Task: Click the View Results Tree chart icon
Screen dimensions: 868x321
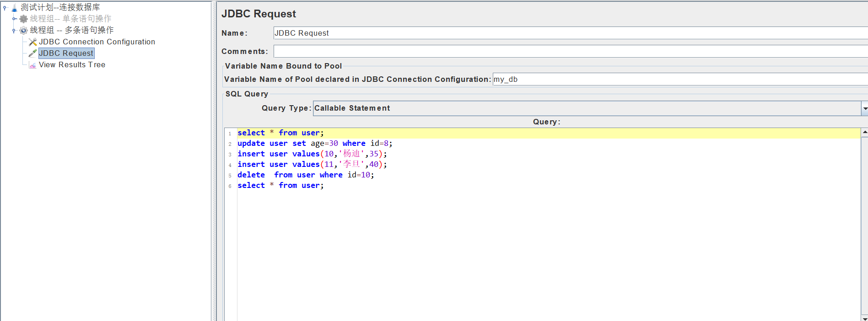Action: point(32,65)
